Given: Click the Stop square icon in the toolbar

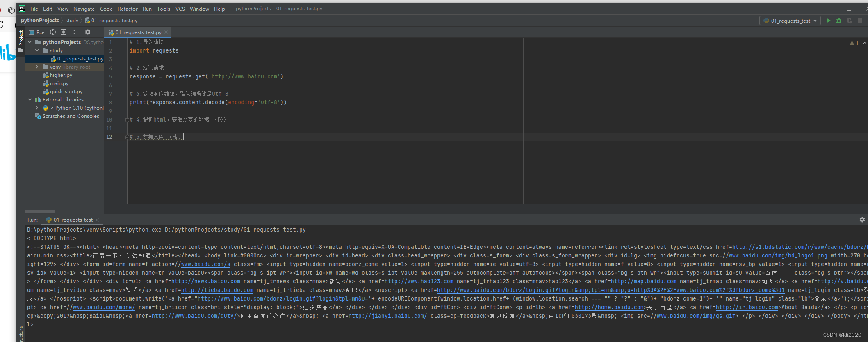Looking at the screenshot, I should 860,21.
